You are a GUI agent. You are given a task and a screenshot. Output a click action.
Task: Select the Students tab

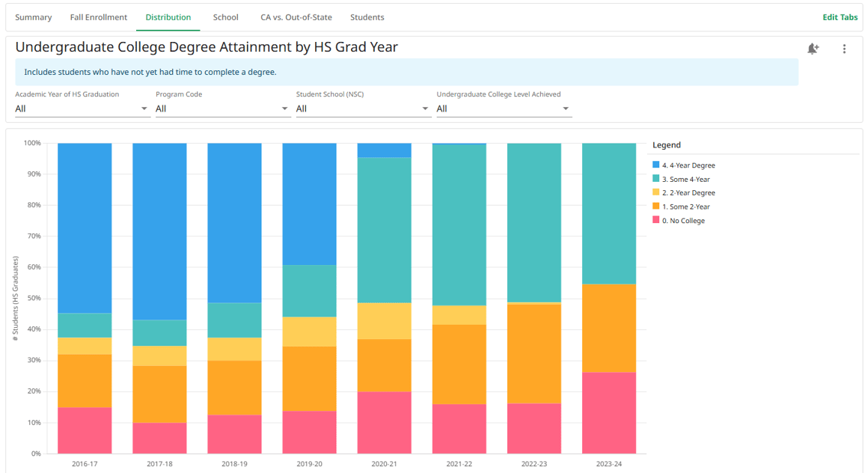[367, 17]
